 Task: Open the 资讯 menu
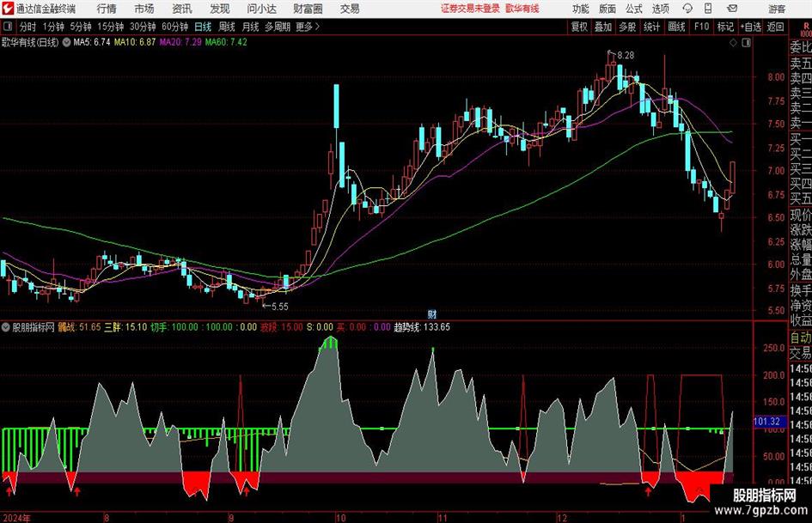pyautogui.click(x=182, y=9)
